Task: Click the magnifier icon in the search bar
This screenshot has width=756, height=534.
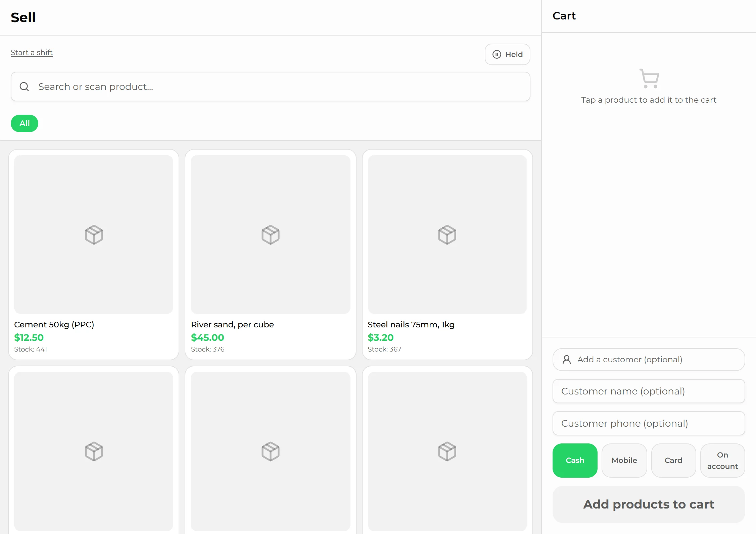Action: point(24,87)
